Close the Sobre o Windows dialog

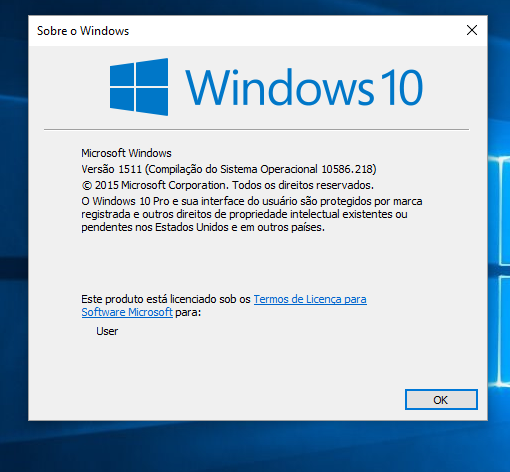coord(472,30)
